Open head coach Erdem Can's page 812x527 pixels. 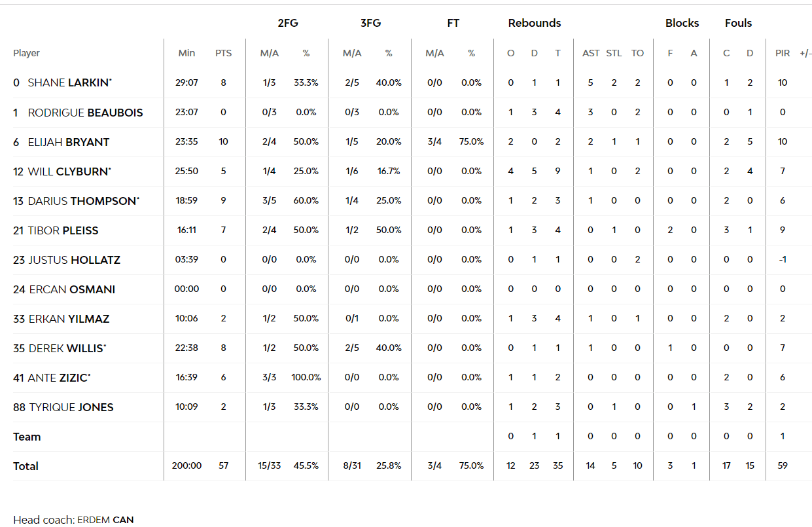(105, 520)
